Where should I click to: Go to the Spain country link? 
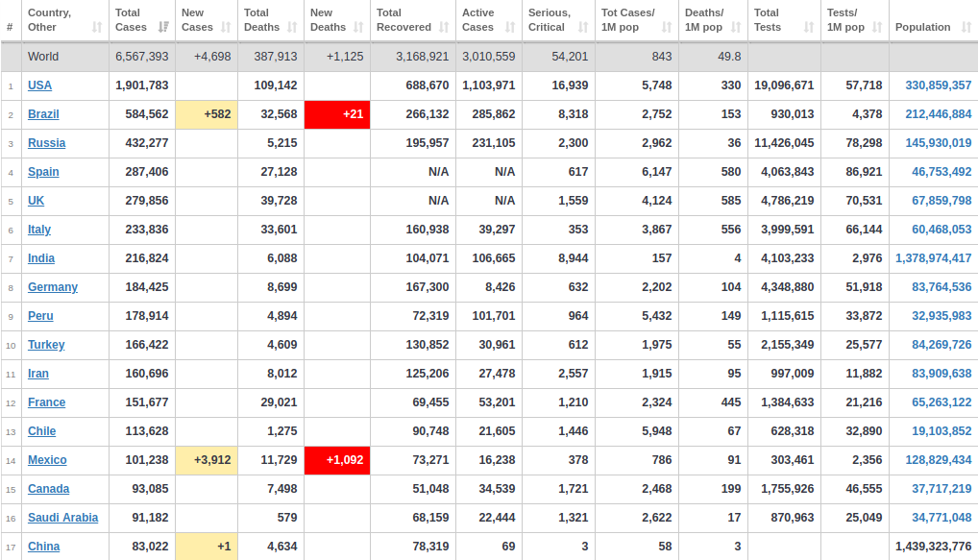tap(43, 172)
